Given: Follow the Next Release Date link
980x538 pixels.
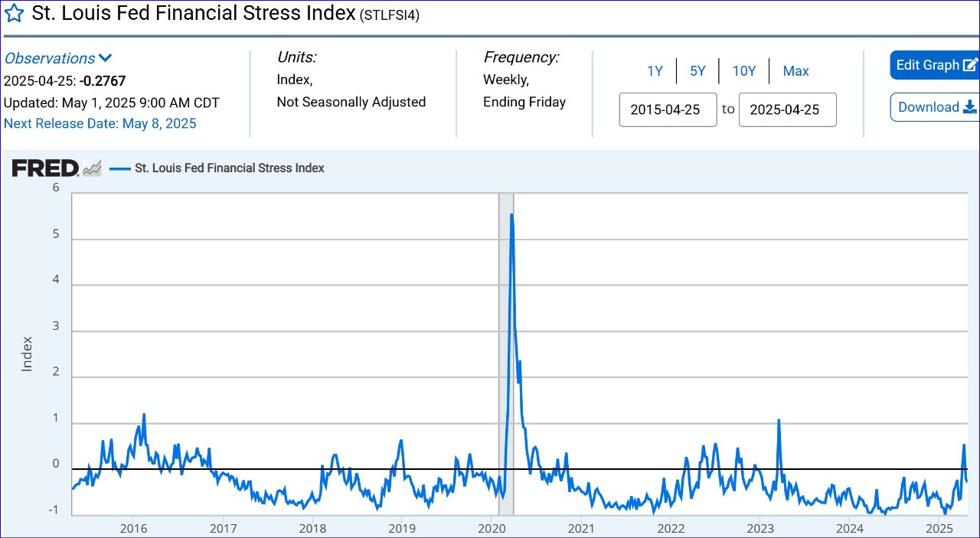Looking at the screenshot, I should (100, 124).
